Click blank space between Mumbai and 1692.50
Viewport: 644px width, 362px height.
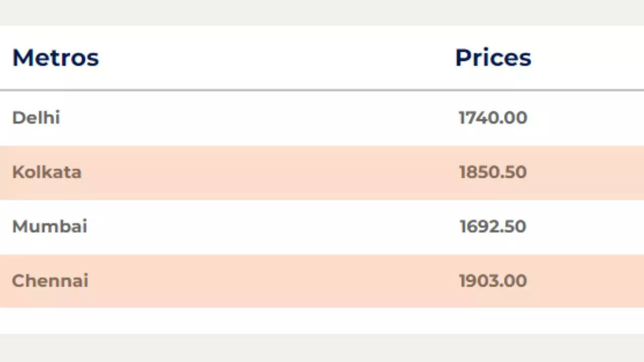pos(272,226)
